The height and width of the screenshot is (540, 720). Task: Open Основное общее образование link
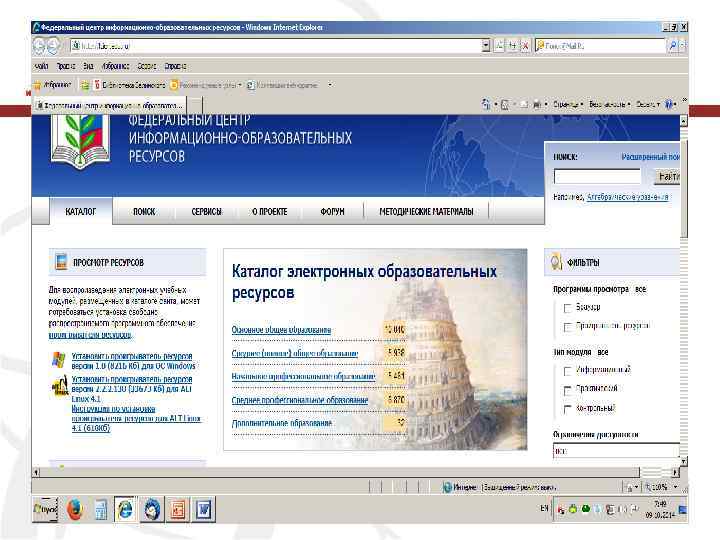[281, 330]
